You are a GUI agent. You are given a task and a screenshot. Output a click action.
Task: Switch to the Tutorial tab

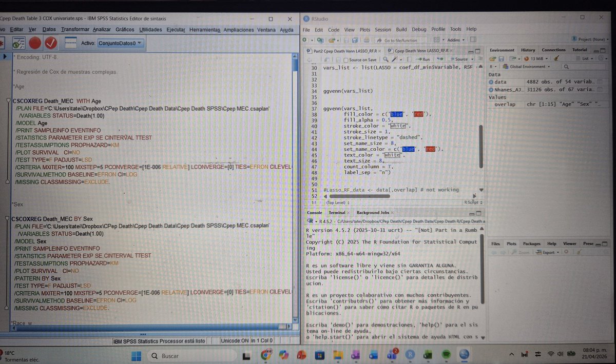[x=580, y=50]
